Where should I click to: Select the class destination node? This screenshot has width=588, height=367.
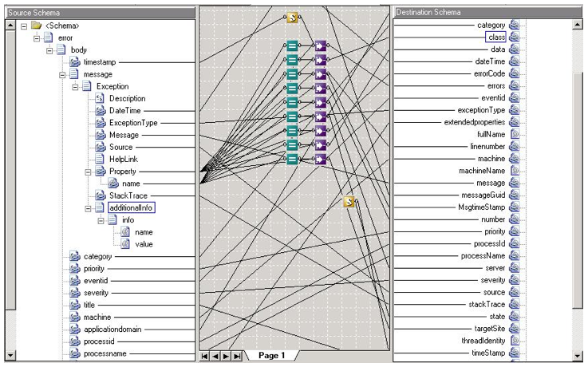pos(495,37)
